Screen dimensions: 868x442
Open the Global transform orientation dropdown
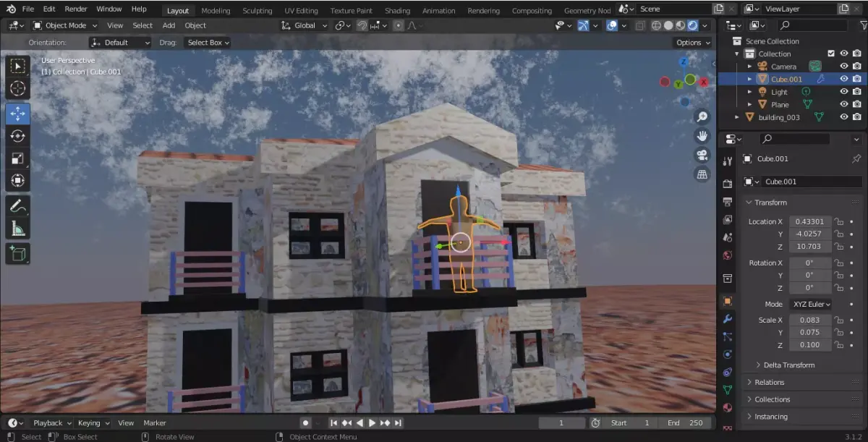pos(305,25)
